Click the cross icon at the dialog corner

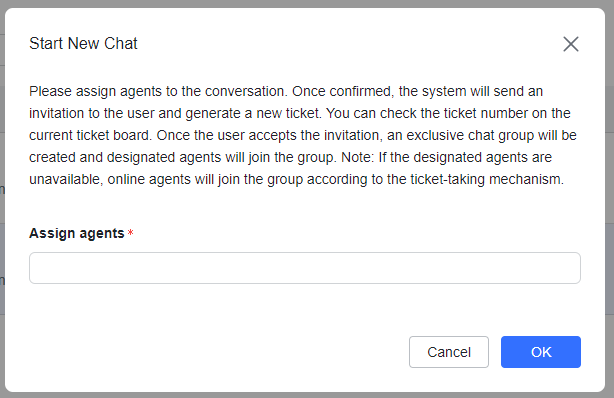[571, 44]
